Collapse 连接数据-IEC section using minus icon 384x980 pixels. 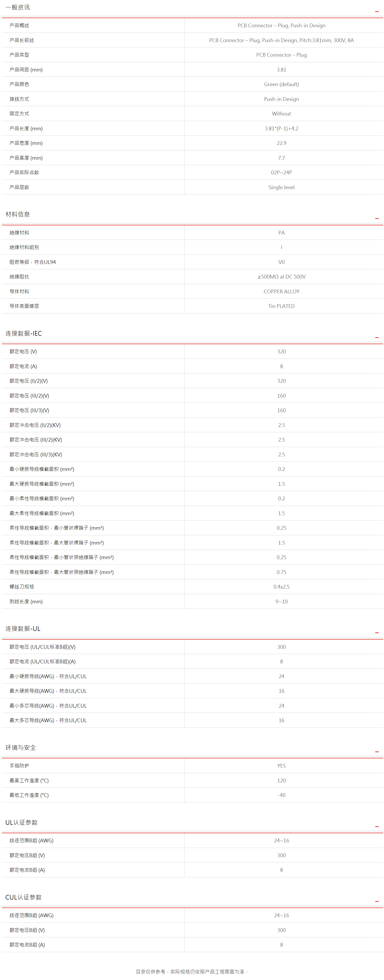(x=377, y=337)
